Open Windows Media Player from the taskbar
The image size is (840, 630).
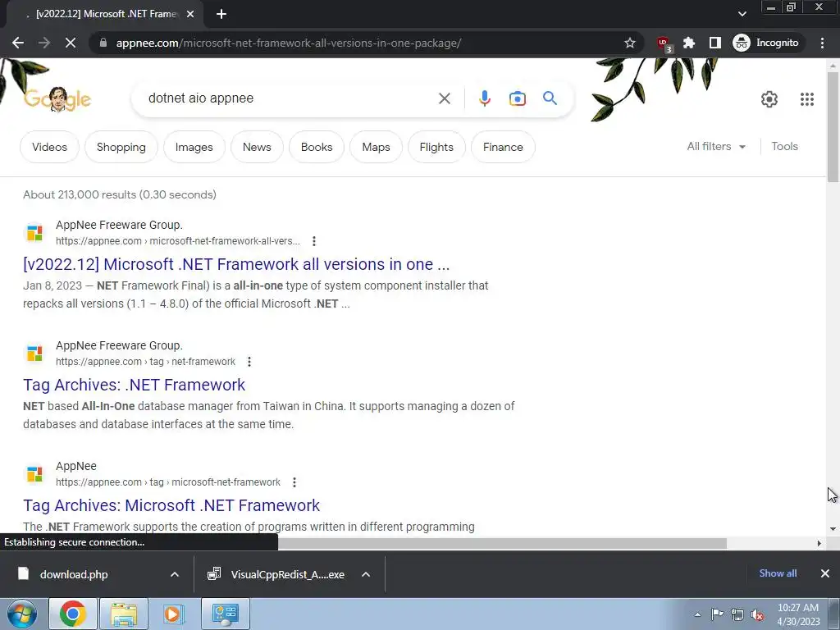pyautogui.click(x=173, y=614)
